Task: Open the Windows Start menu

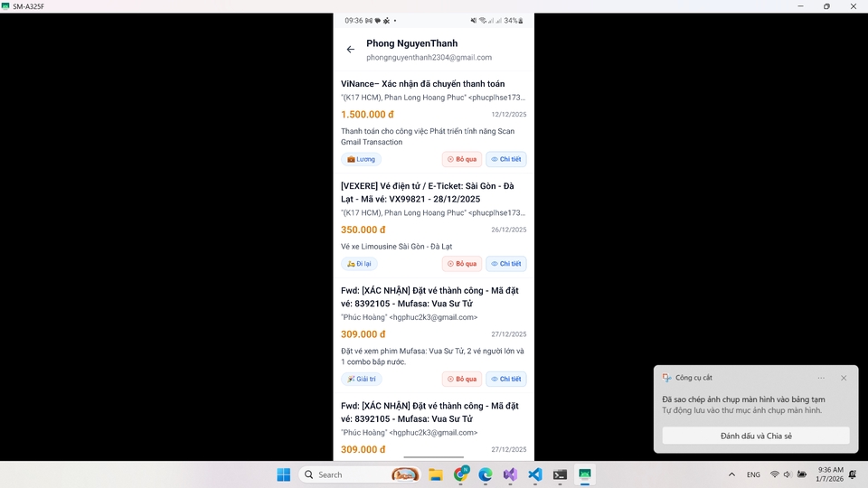Action: [x=284, y=474]
